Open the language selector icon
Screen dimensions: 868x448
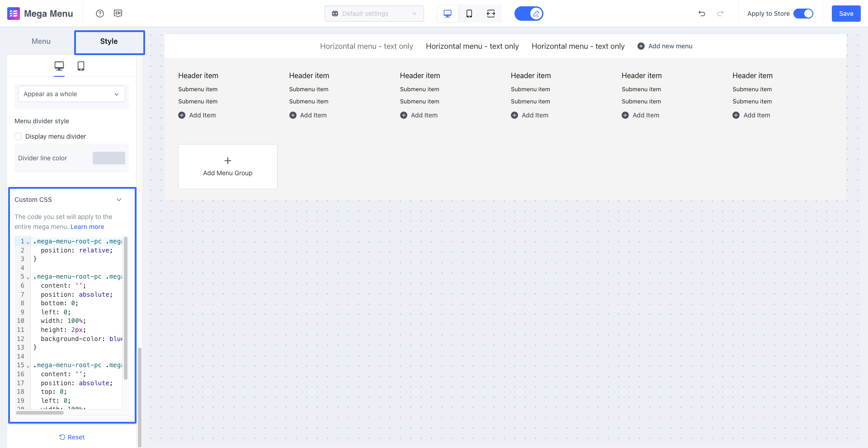point(118,14)
